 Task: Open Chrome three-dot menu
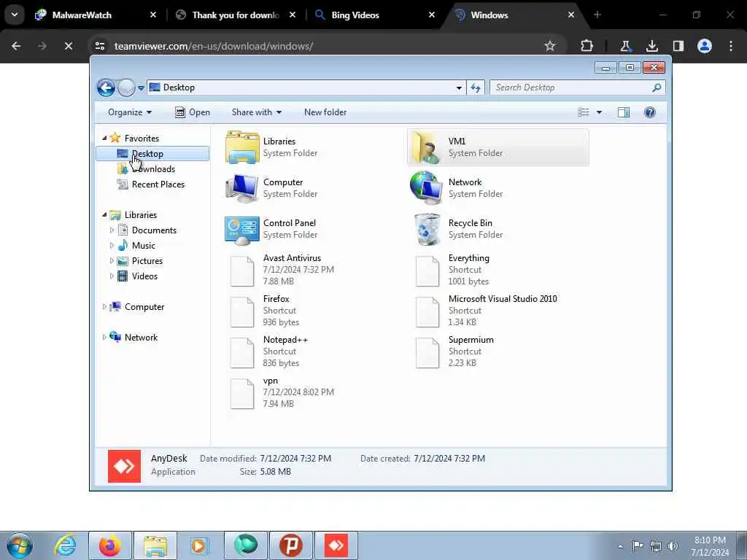coord(731,46)
